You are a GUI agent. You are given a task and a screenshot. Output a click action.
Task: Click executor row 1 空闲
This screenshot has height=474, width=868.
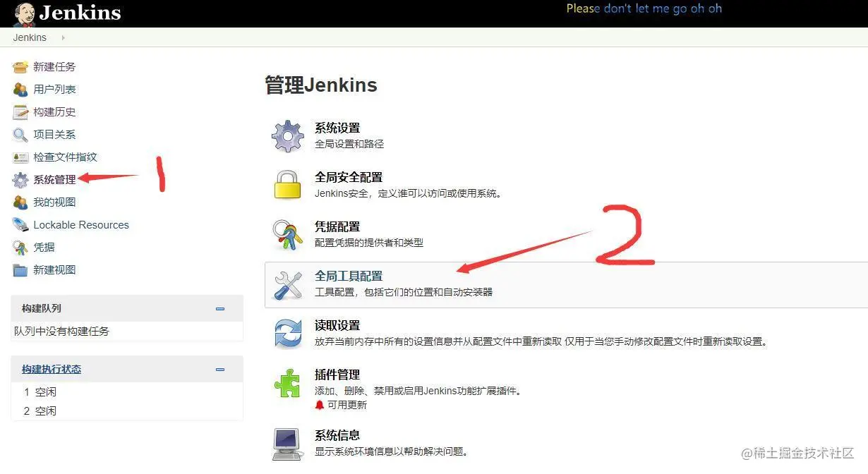[40, 392]
